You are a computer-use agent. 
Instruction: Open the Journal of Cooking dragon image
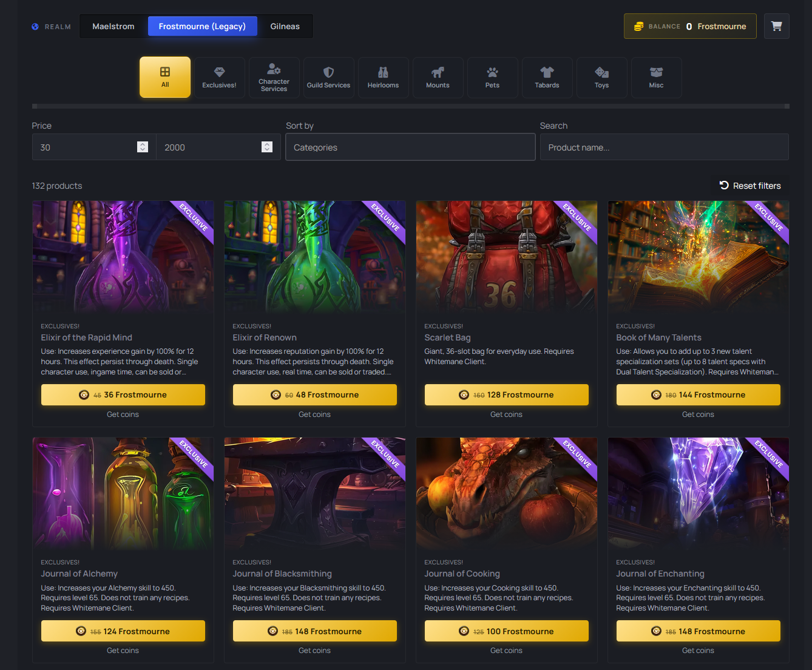pyautogui.click(x=507, y=493)
